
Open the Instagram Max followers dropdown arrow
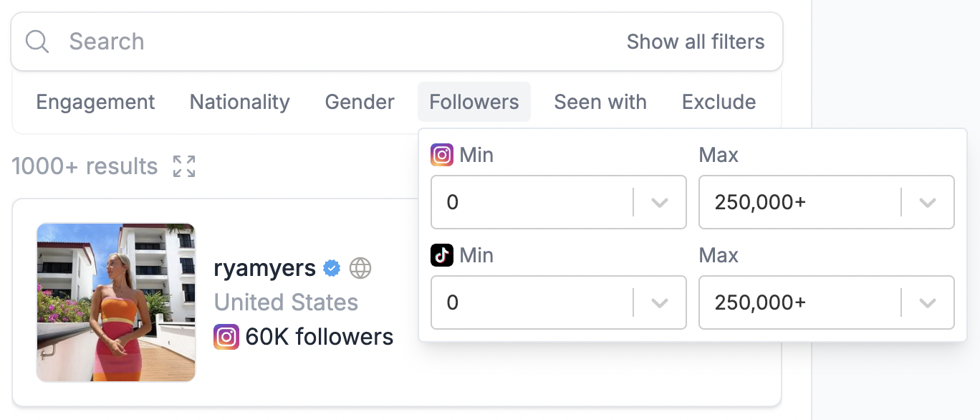click(x=928, y=203)
